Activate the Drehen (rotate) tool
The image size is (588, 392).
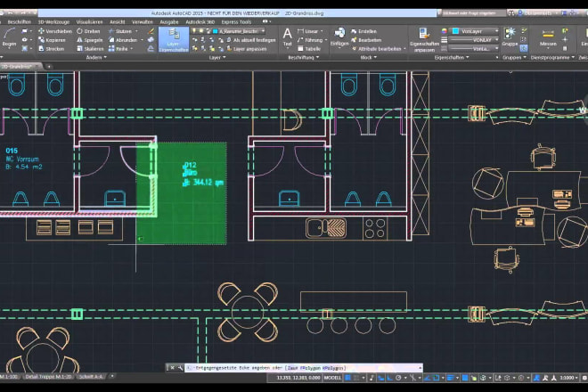pyautogui.click(x=88, y=31)
